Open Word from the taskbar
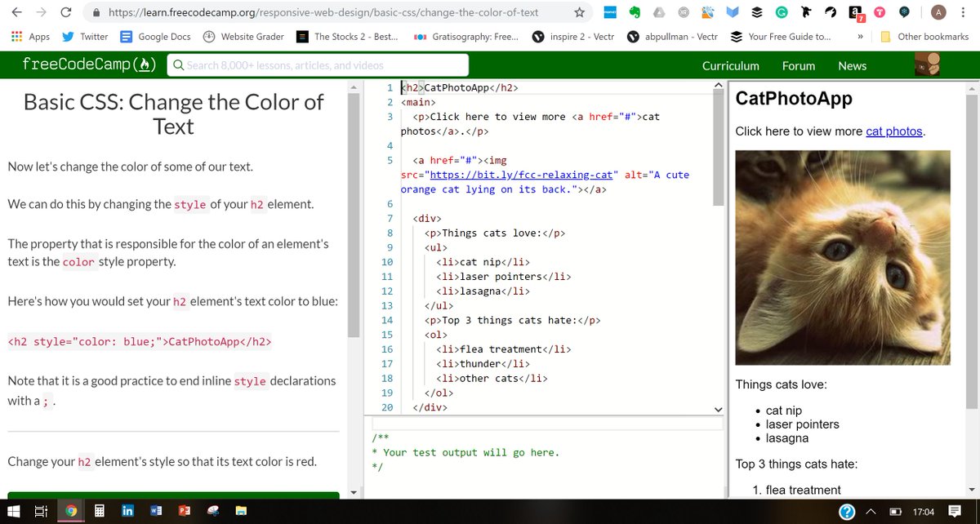This screenshot has width=980, height=524. tap(155, 512)
